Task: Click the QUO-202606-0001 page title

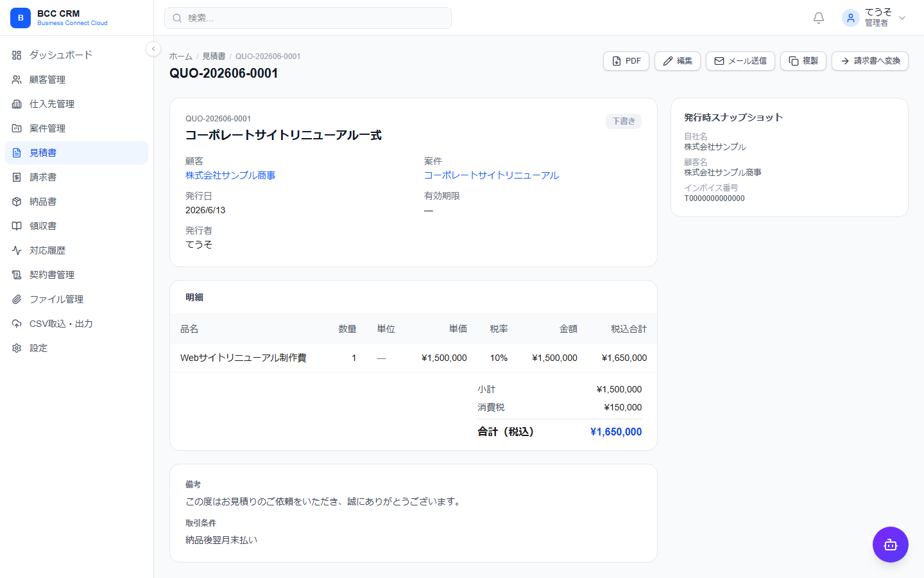Action: [x=224, y=73]
